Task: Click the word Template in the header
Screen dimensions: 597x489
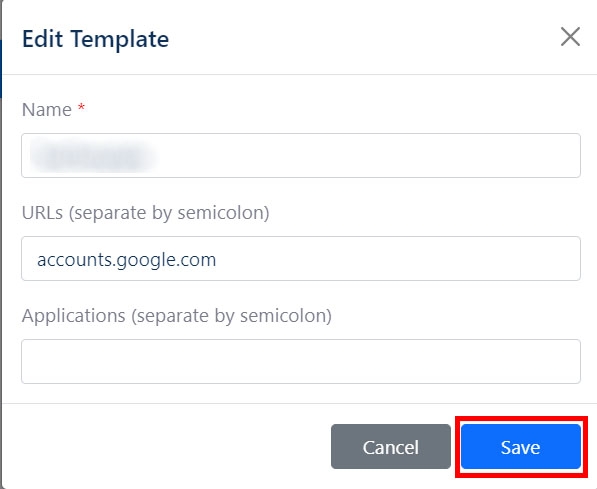Action: [x=120, y=39]
